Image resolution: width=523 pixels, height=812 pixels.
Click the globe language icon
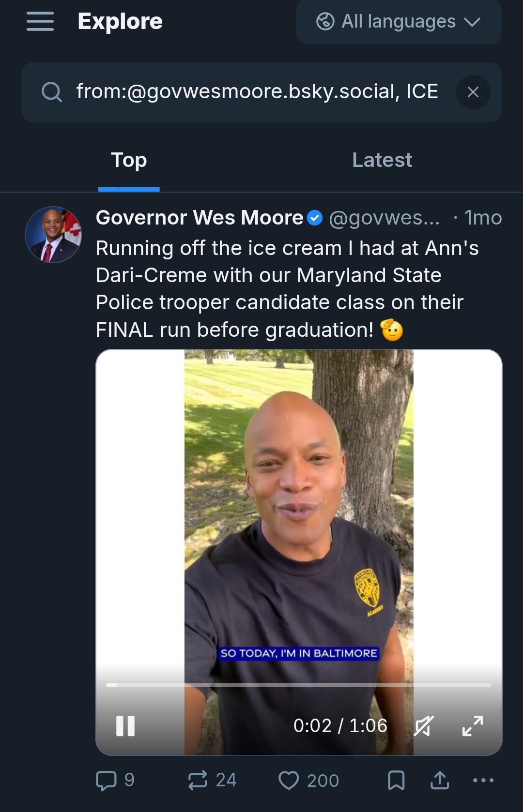(x=325, y=22)
